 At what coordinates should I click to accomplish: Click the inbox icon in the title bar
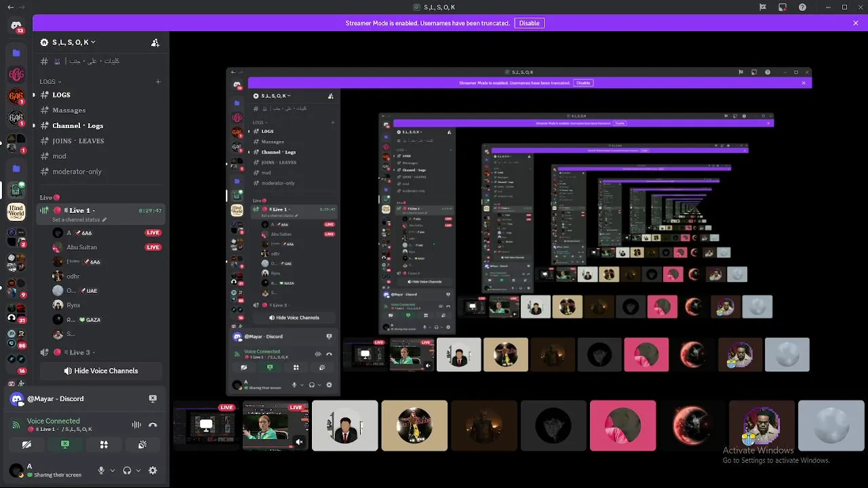click(x=782, y=7)
